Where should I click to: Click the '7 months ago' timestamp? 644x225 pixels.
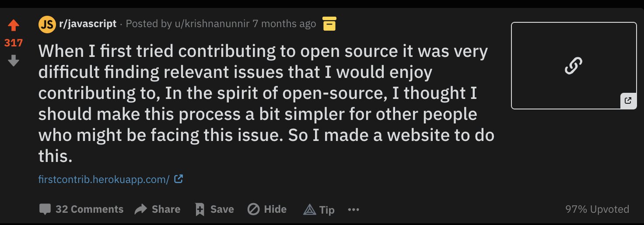284,24
